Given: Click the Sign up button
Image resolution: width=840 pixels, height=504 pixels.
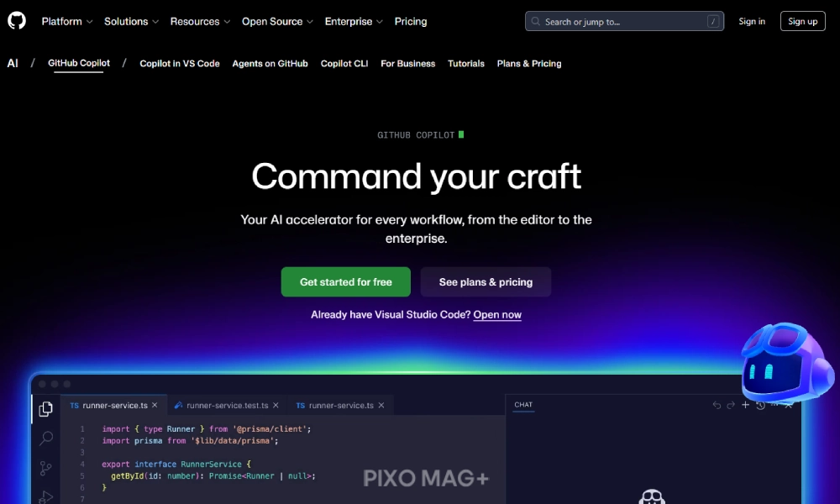Looking at the screenshot, I should 802,22.
